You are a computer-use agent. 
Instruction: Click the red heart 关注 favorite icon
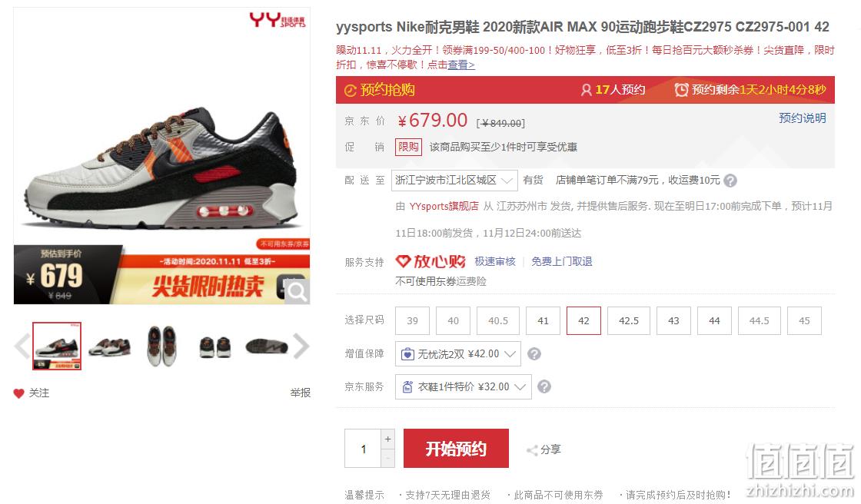pos(18,393)
